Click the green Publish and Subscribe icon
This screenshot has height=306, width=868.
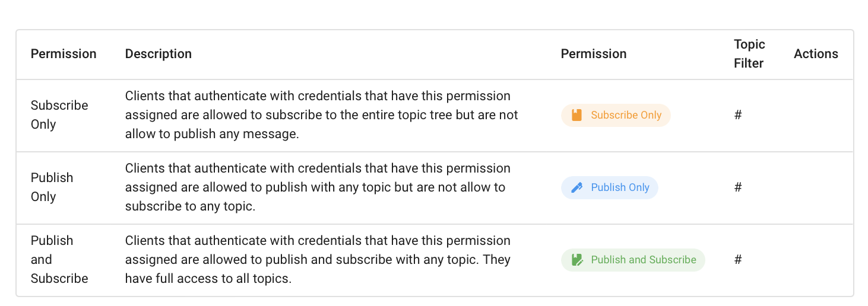pyautogui.click(x=576, y=260)
